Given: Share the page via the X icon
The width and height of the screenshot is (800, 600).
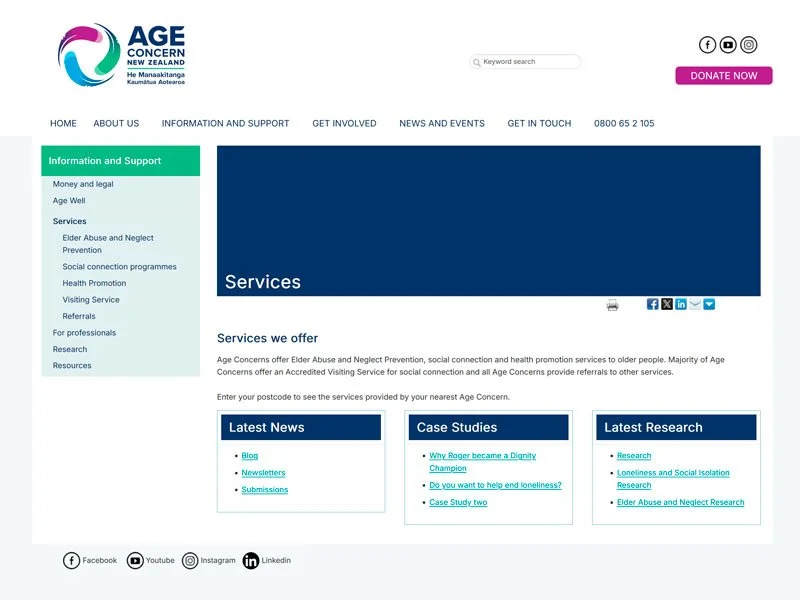Looking at the screenshot, I should click(667, 303).
